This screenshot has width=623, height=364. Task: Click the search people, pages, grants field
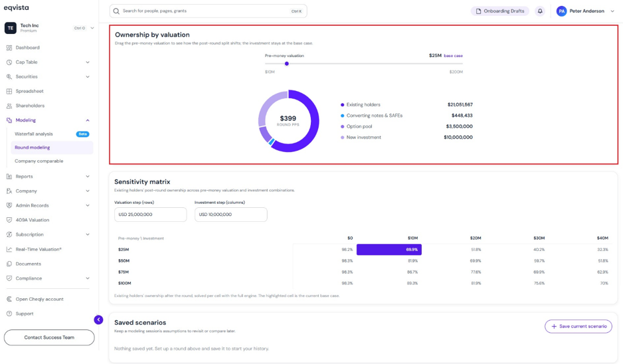point(208,11)
